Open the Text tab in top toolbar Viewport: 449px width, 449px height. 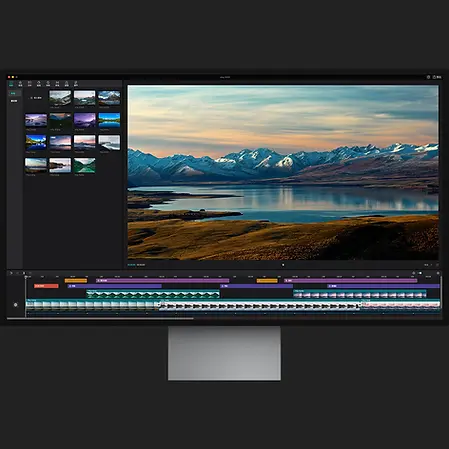[30, 83]
